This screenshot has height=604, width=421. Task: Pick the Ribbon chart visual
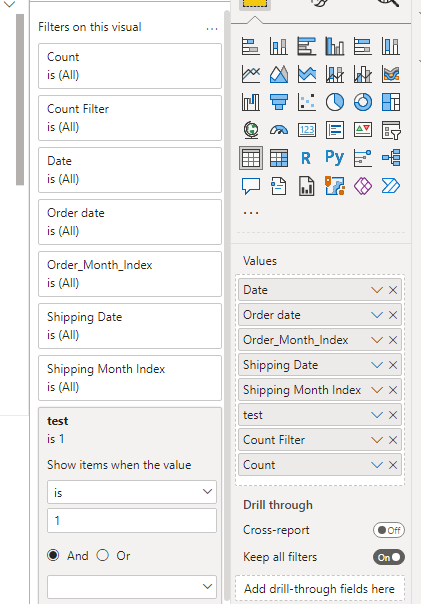[391, 74]
